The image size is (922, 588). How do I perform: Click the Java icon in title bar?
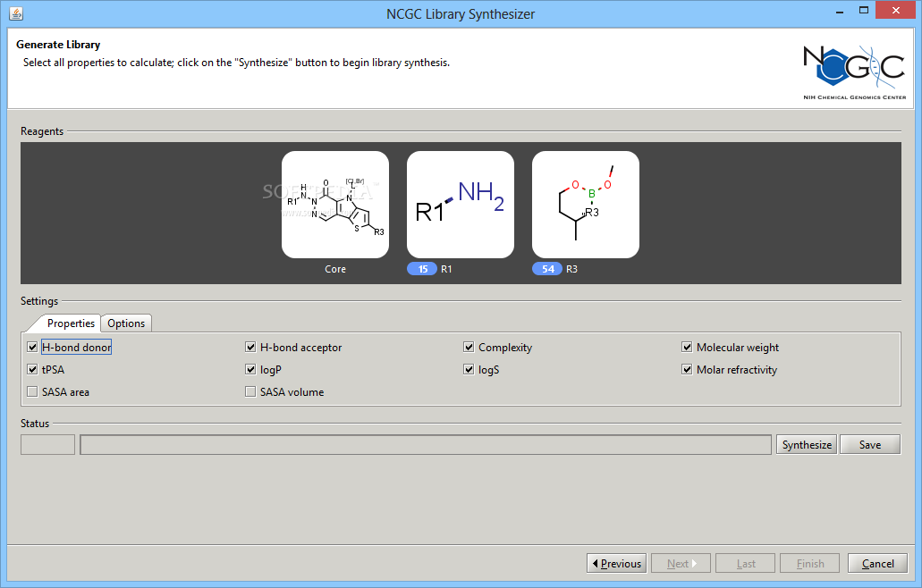pyautogui.click(x=16, y=13)
